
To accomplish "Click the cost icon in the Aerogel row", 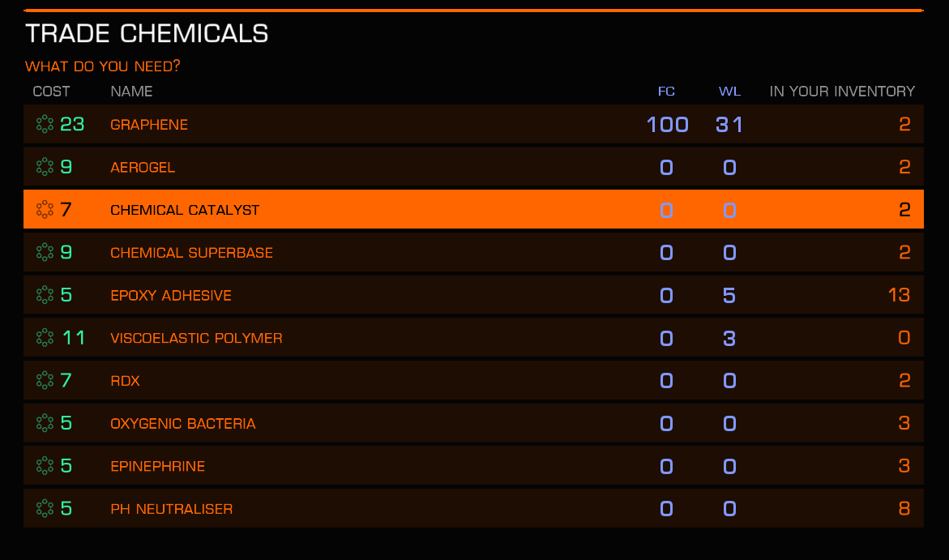I will pos(45,166).
